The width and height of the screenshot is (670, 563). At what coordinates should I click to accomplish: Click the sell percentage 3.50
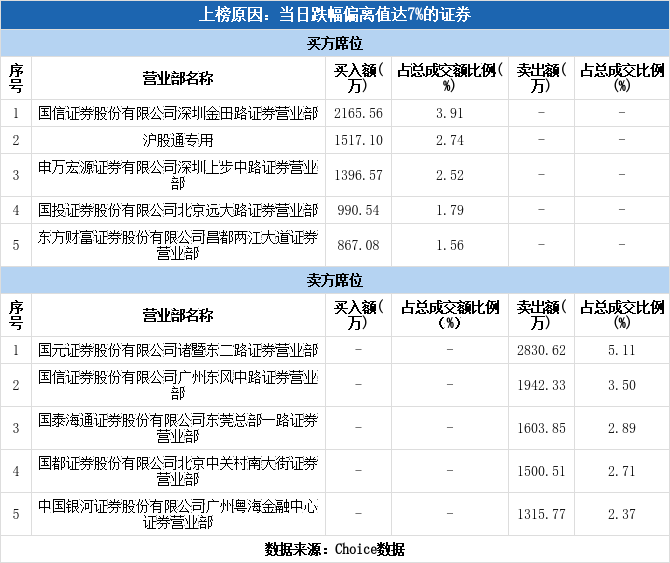pyautogui.click(x=622, y=385)
